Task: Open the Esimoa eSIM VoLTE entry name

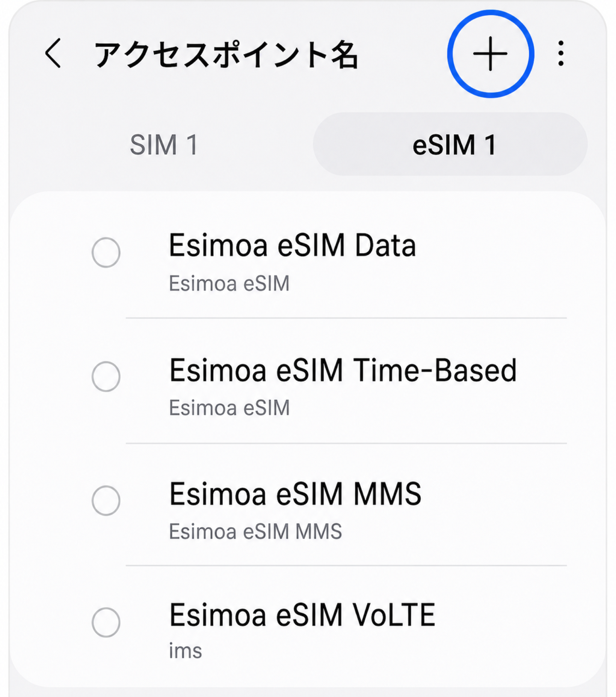Action: click(x=302, y=615)
